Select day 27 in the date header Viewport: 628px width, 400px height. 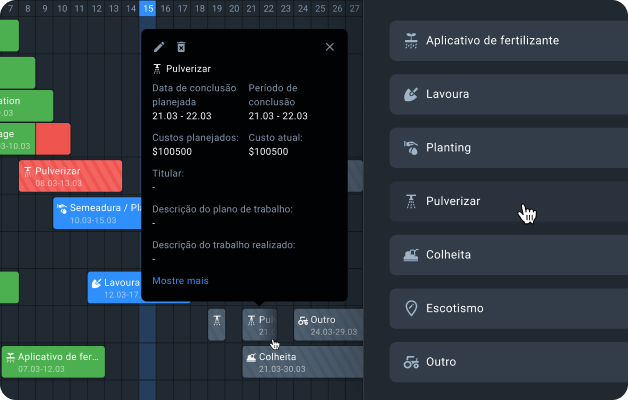coord(354,8)
